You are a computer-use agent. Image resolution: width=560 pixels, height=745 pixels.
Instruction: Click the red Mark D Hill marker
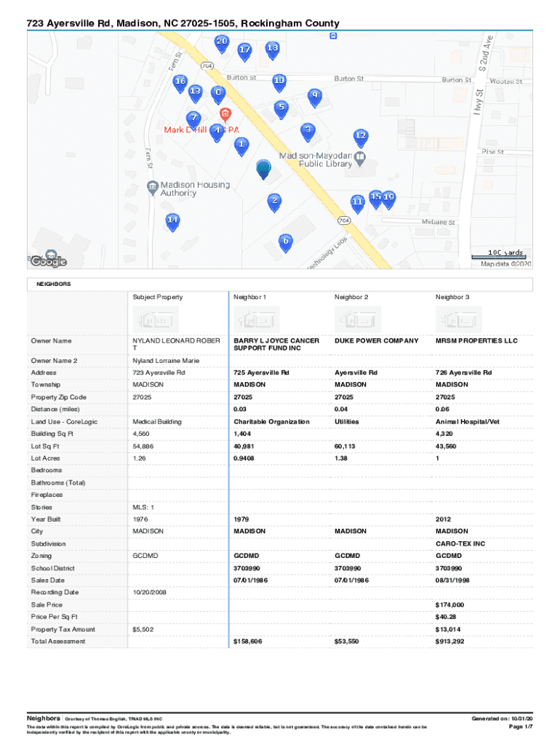click(225, 115)
